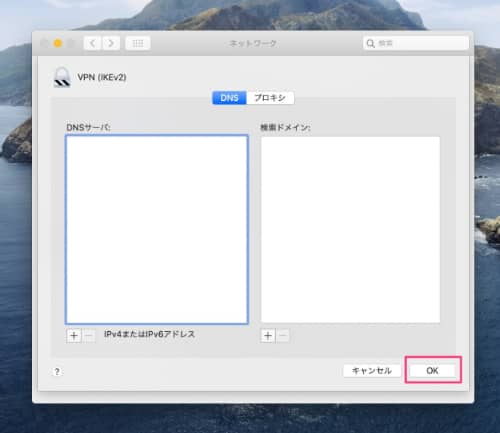Switch to the プロキシ tab
500x433 pixels.
(270, 98)
